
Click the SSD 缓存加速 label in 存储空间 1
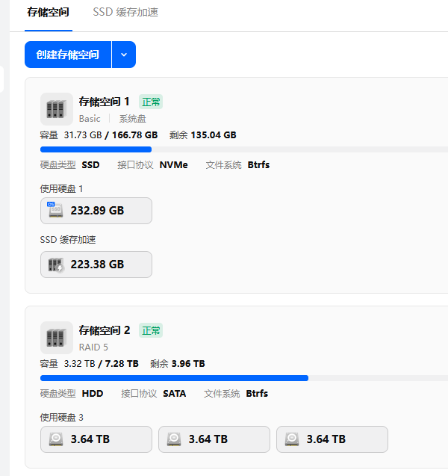(68, 240)
